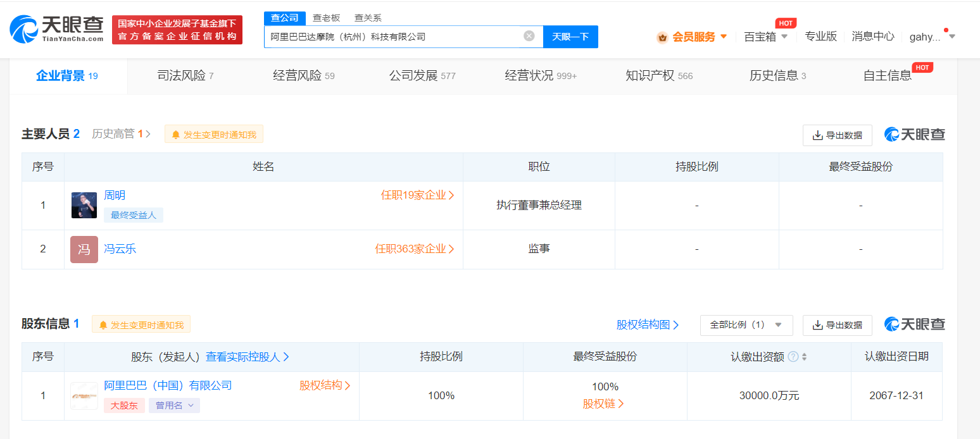Switch to 司法风险 tab
The image size is (980, 439).
[x=185, y=76]
